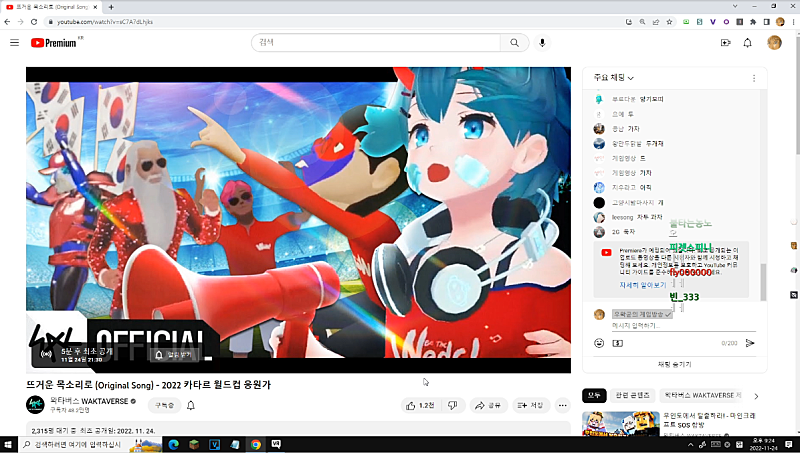Open the Create video camera icon
Image resolution: width=800 pixels, height=453 pixels.
click(x=726, y=43)
